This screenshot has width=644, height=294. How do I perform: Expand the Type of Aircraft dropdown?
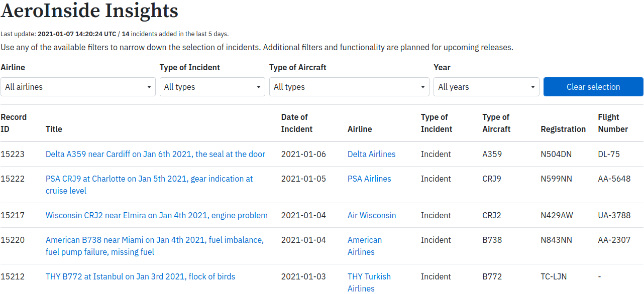point(349,87)
